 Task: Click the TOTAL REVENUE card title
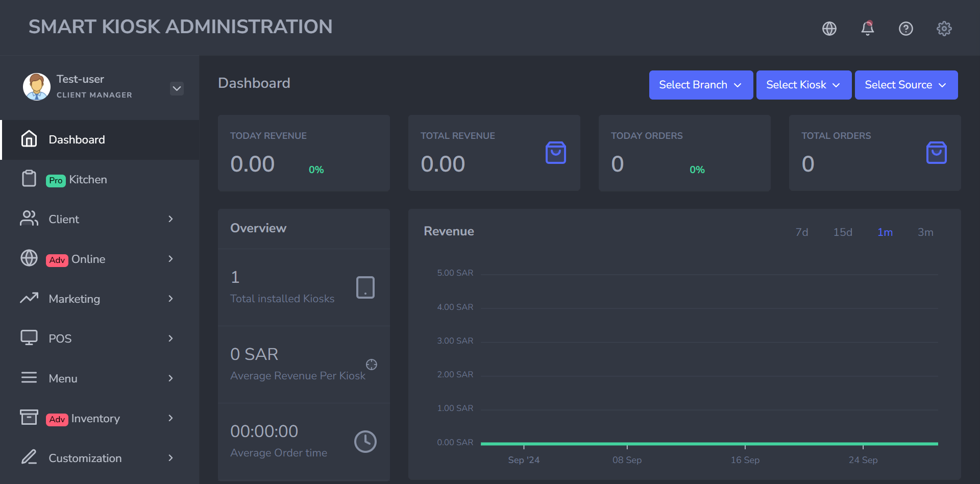pyautogui.click(x=458, y=136)
